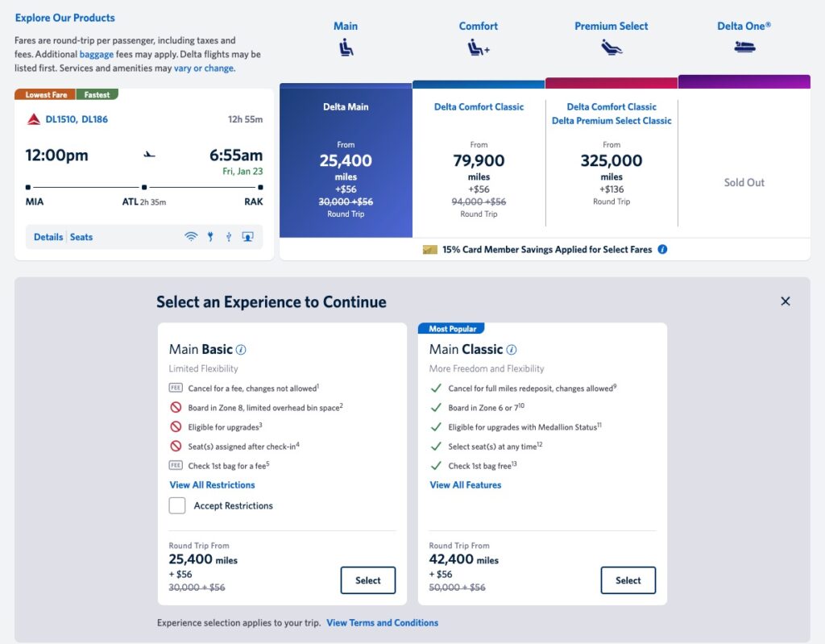Viewport: 825px width, 644px height.
Task: Open Card Member Savings info icon
Action: [x=662, y=250]
